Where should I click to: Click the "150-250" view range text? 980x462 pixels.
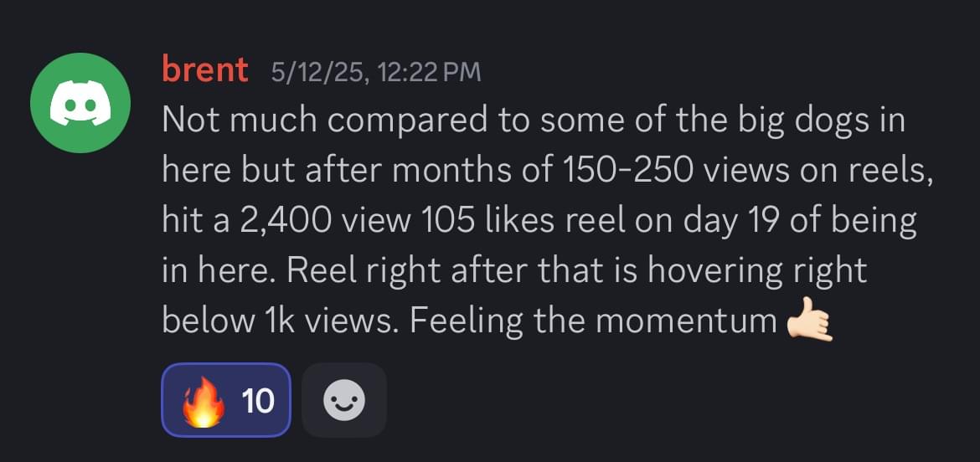pos(622,171)
